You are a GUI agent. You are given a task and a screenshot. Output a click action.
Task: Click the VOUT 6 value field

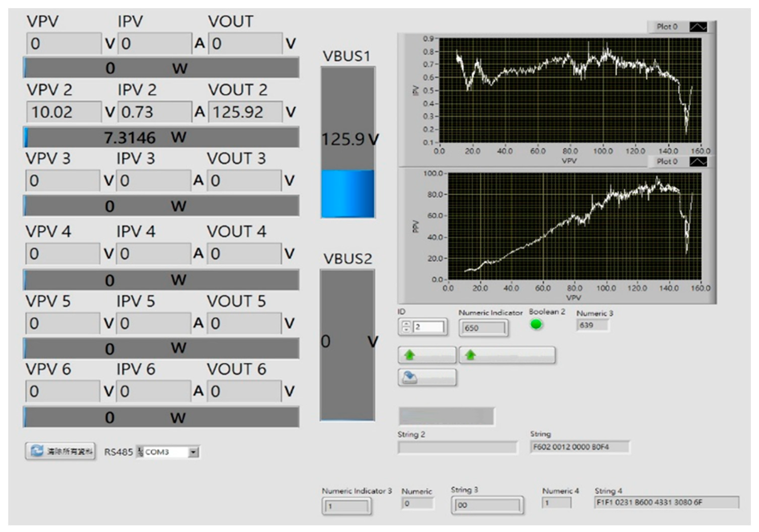tap(244, 391)
